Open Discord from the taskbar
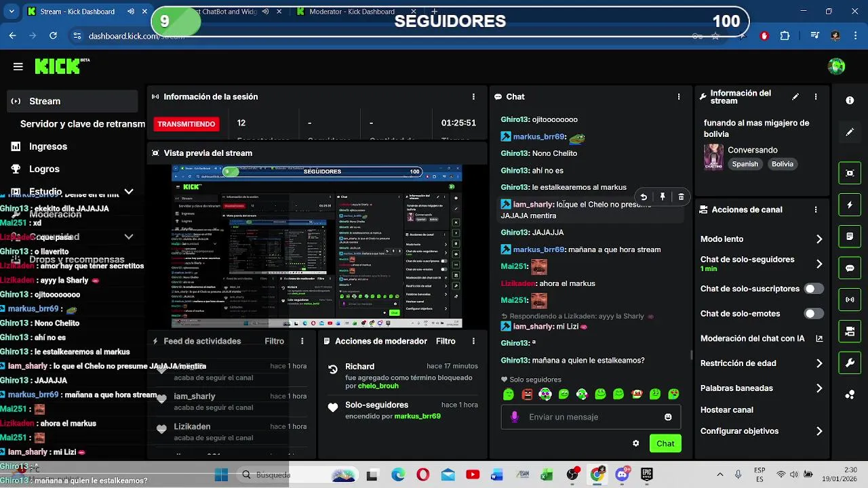Viewport: 868px width, 488px height. click(x=622, y=474)
